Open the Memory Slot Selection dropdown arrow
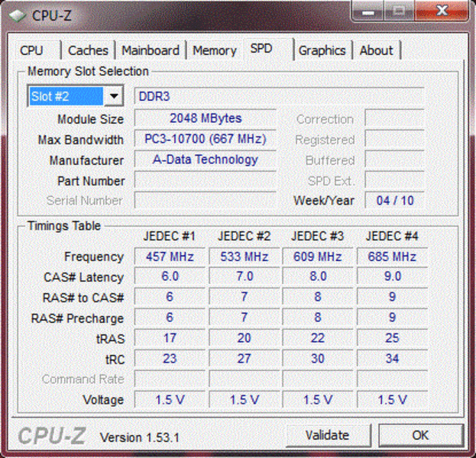This screenshot has width=476, height=458. click(x=114, y=96)
